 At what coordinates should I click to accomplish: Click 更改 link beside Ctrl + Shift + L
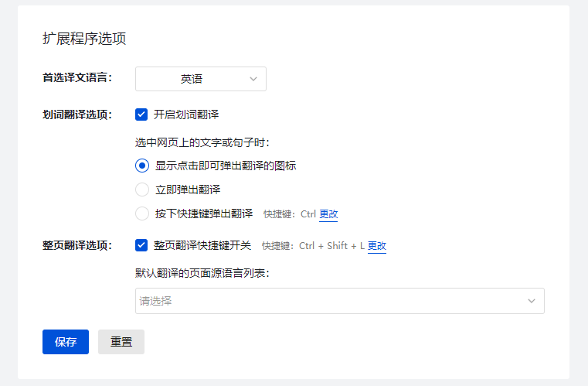(376, 246)
